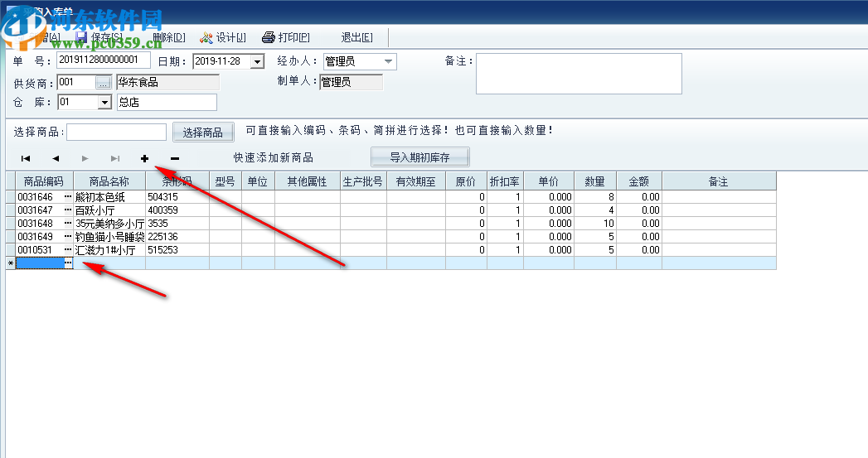The height and width of the screenshot is (458, 868).
Task: Open the 经办人 dropdown list
Action: (388, 61)
